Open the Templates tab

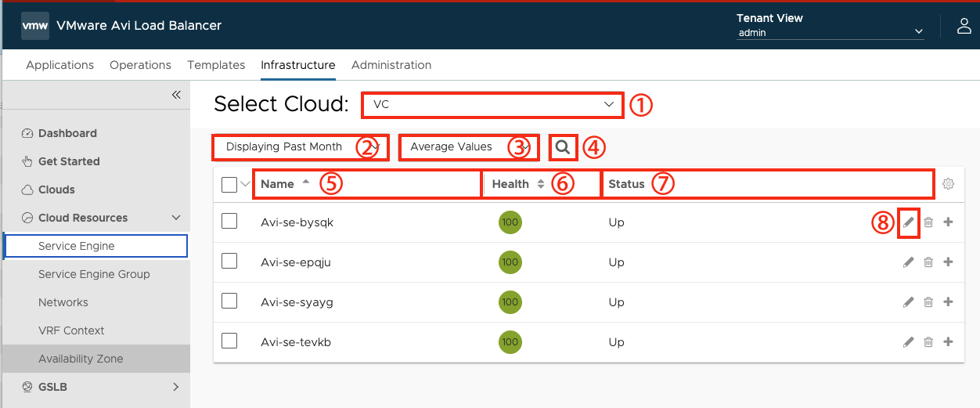click(x=216, y=65)
